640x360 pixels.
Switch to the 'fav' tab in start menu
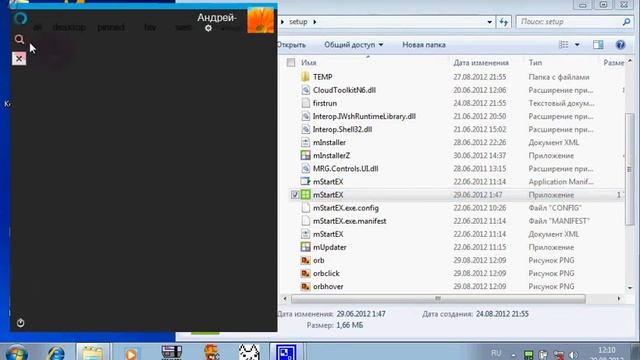pos(150,27)
